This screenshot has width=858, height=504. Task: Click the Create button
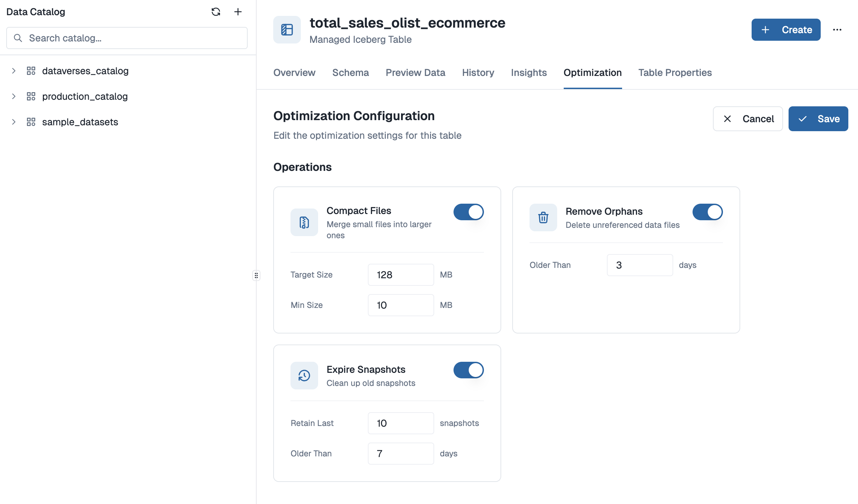786,30
